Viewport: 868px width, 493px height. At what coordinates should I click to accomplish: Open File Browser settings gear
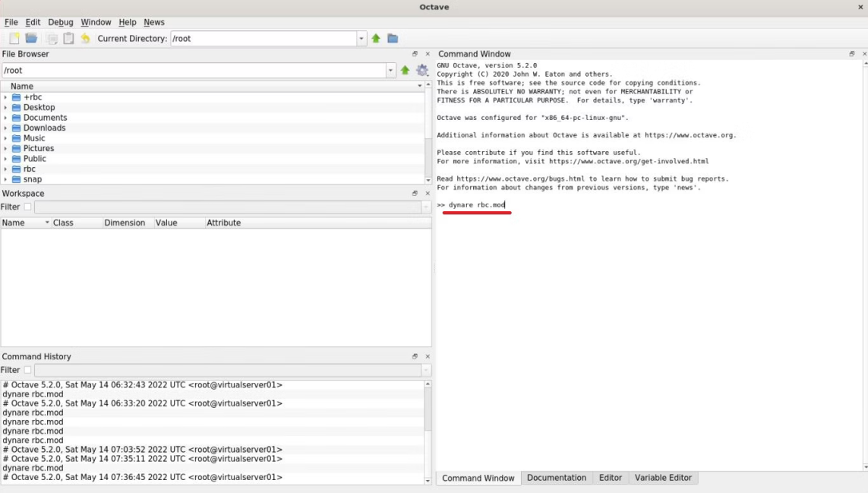point(421,71)
